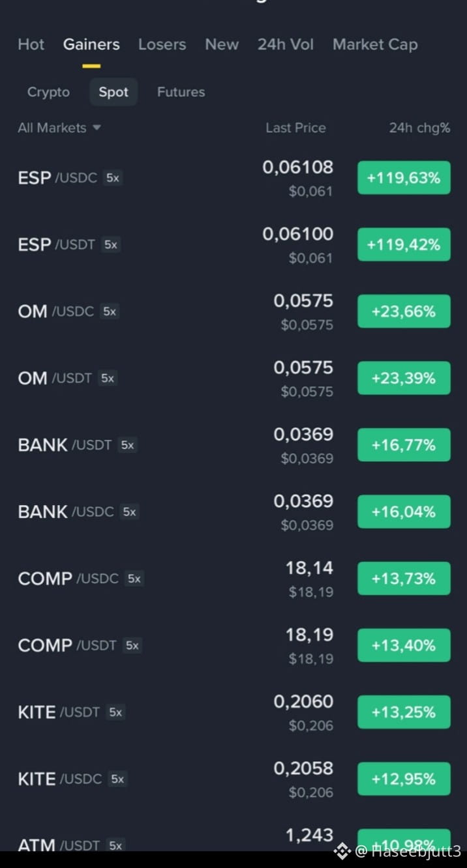
Task: Open the KITE/USDT pair row
Action: pos(233,712)
